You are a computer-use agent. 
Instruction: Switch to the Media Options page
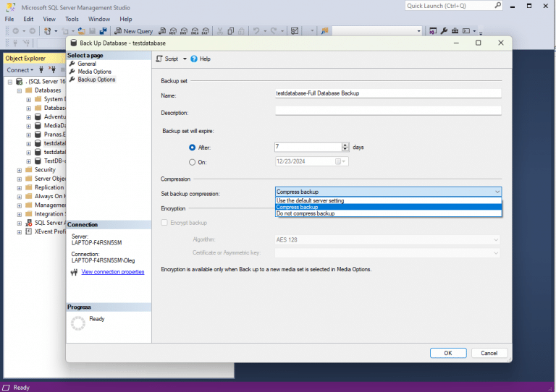pos(94,72)
